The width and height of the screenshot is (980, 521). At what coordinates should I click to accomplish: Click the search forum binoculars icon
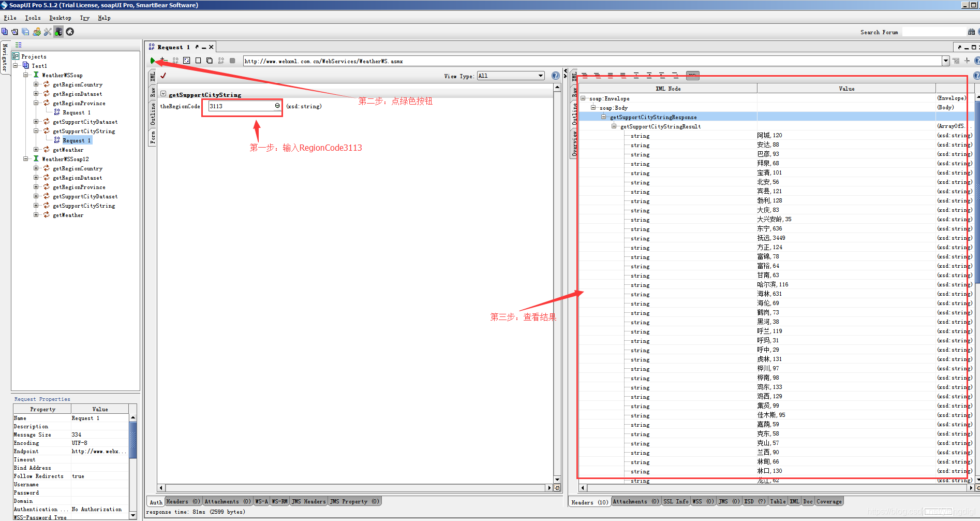[971, 32]
